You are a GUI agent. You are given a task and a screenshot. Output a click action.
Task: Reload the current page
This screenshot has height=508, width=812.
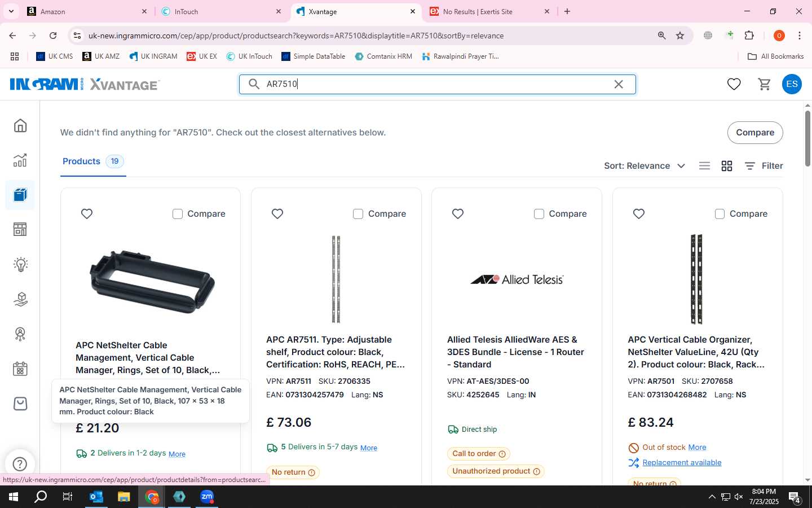[x=53, y=36]
